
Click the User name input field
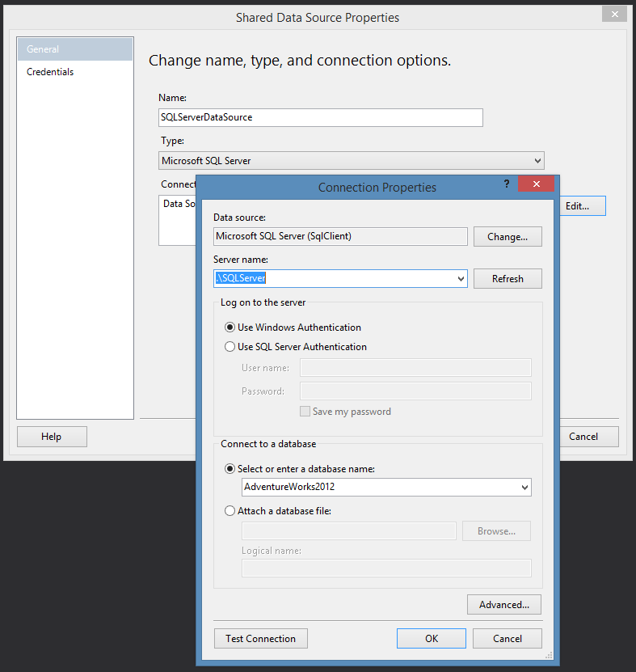(415, 368)
